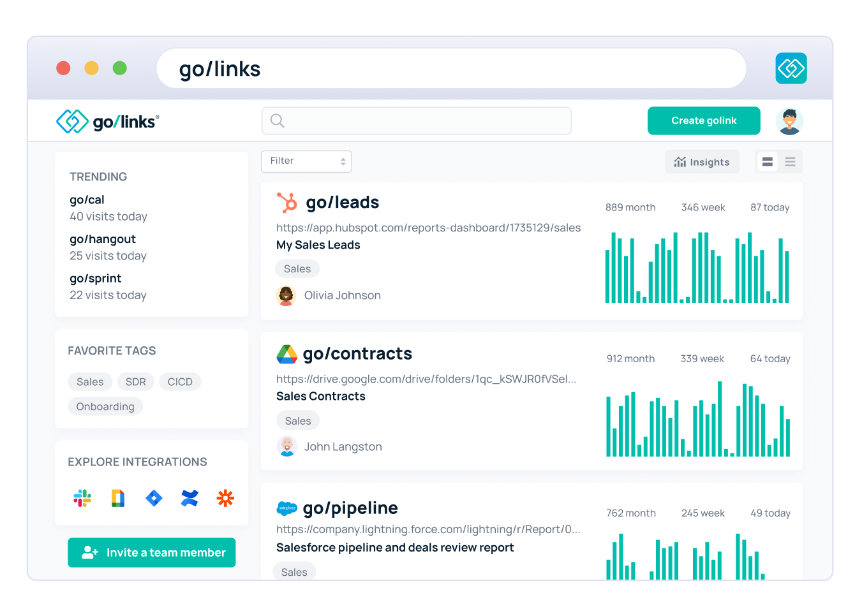This screenshot has height=616, width=855.
Task: Toggle card view layout
Action: pyautogui.click(x=767, y=161)
